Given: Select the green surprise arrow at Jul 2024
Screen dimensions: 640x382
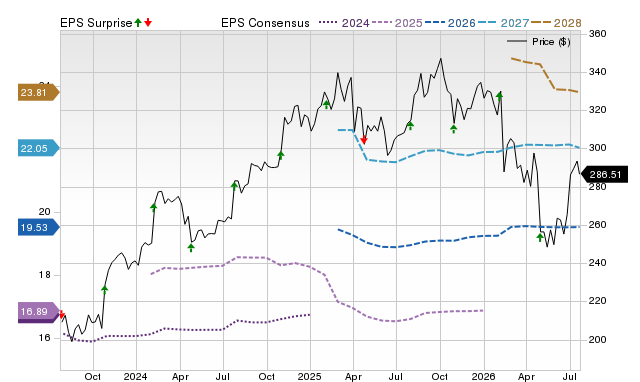Looking at the screenshot, I should (x=234, y=186).
